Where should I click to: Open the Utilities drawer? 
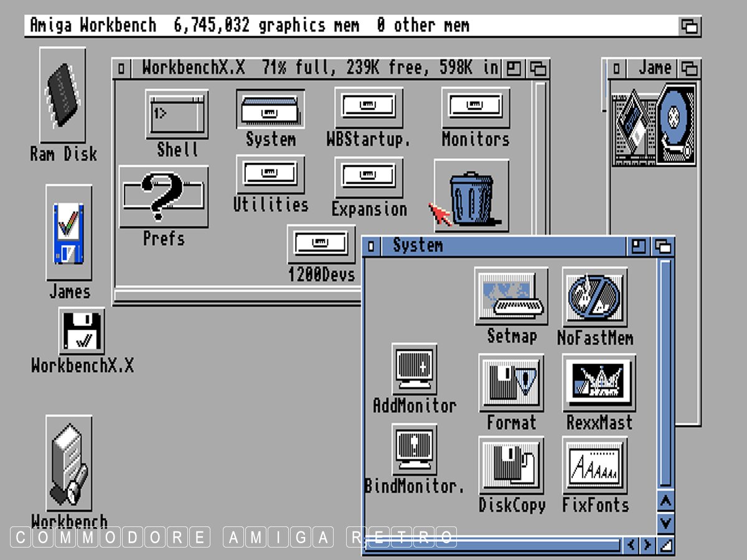click(x=270, y=174)
